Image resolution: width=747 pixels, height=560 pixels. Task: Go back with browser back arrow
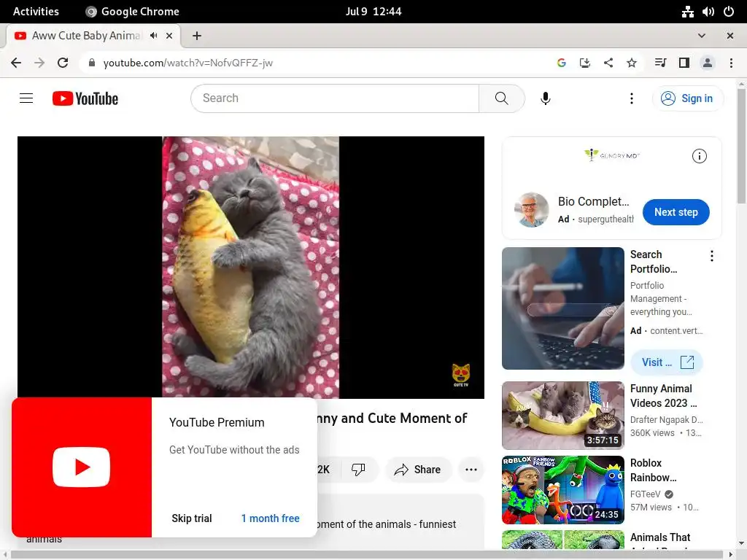click(x=16, y=63)
